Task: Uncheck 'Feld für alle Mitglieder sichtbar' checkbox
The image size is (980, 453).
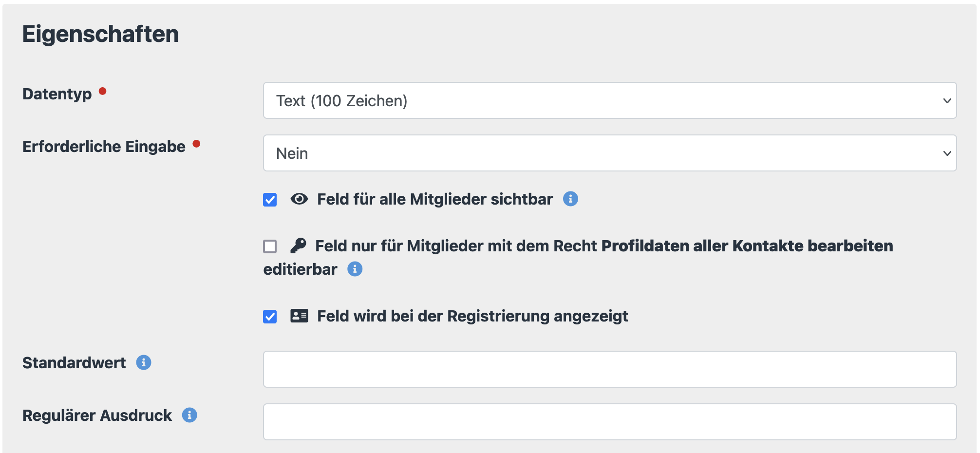Action: pyautogui.click(x=270, y=200)
